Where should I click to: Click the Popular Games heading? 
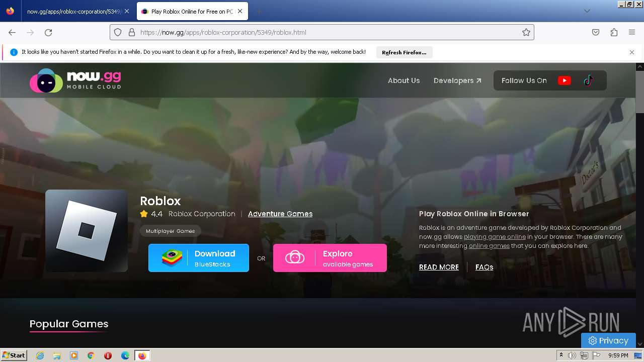[x=69, y=324]
